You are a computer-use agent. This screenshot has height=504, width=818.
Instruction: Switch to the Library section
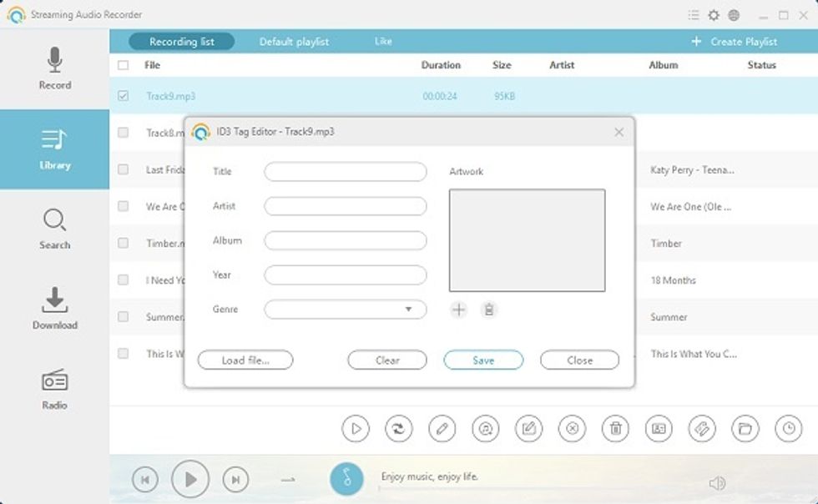(x=54, y=150)
